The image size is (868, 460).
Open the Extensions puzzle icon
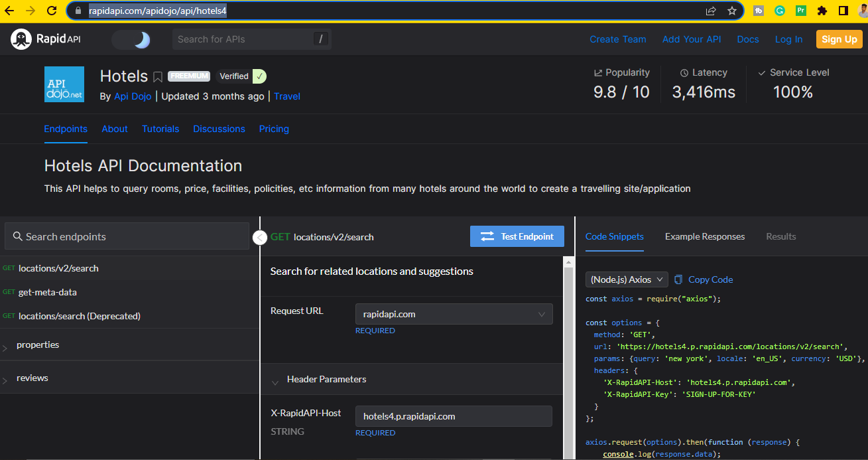pyautogui.click(x=822, y=11)
